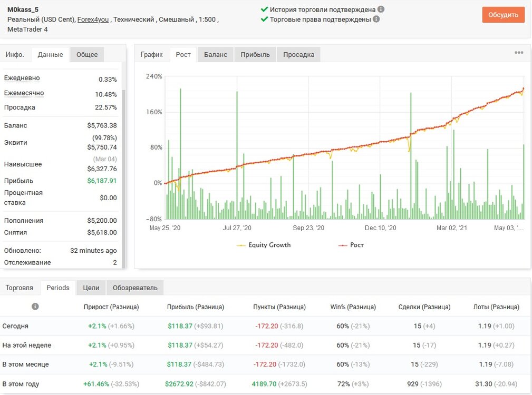Open the График chart tab

pyautogui.click(x=152, y=55)
